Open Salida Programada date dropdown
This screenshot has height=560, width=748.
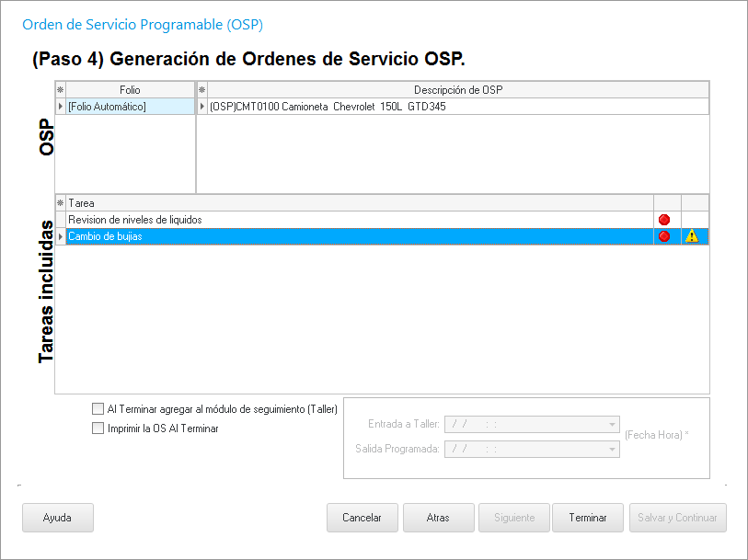(612, 449)
